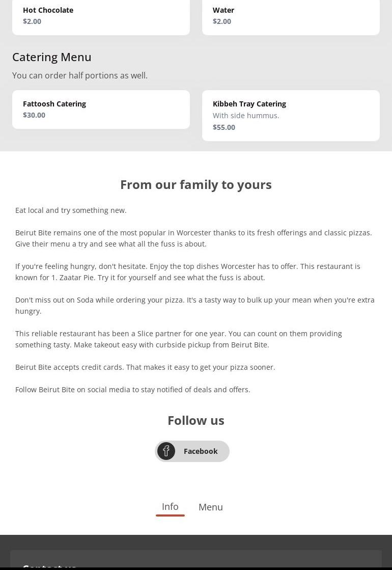Click the paragraph about Slice partner

178,339
